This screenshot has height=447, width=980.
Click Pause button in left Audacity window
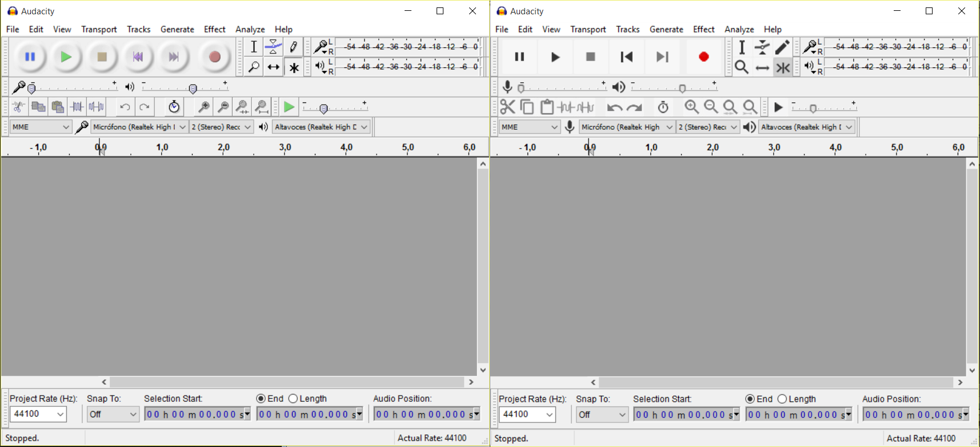coord(30,57)
